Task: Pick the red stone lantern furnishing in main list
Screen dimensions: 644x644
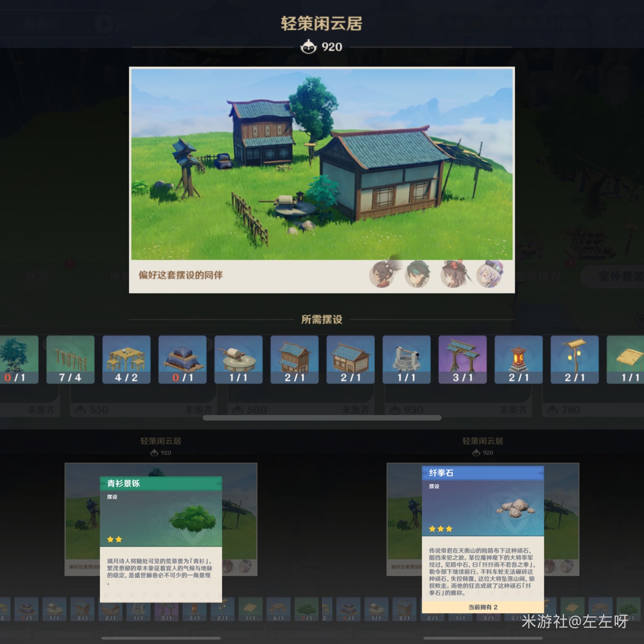Action: [x=518, y=359]
